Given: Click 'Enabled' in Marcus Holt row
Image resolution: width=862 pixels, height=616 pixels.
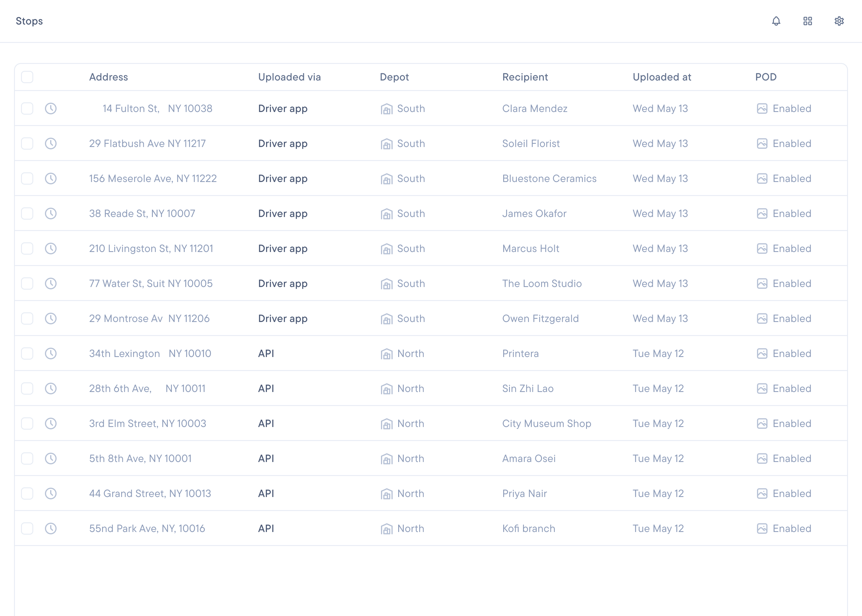Looking at the screenshot, I should coord(792,249).
